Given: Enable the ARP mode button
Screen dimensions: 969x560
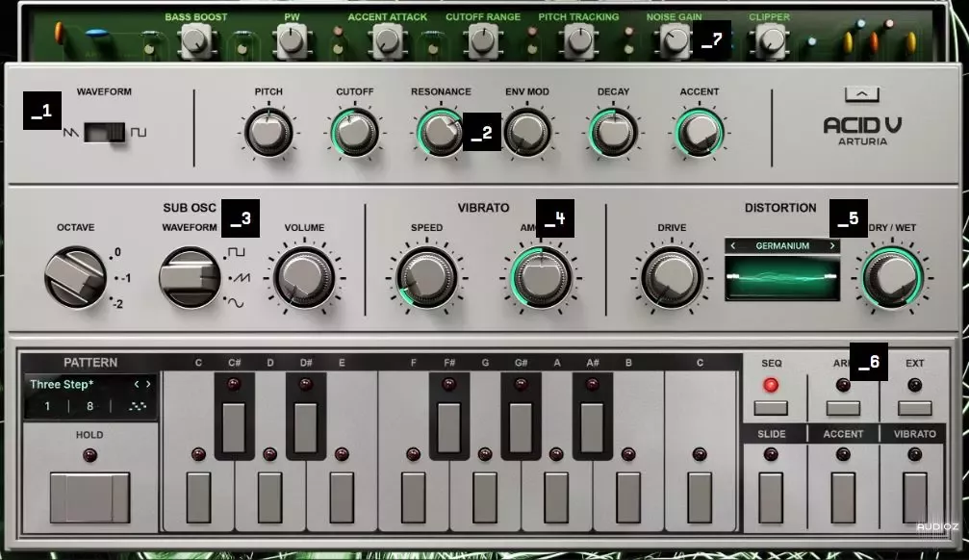Looking at the screenshot, I should [843, 408].
